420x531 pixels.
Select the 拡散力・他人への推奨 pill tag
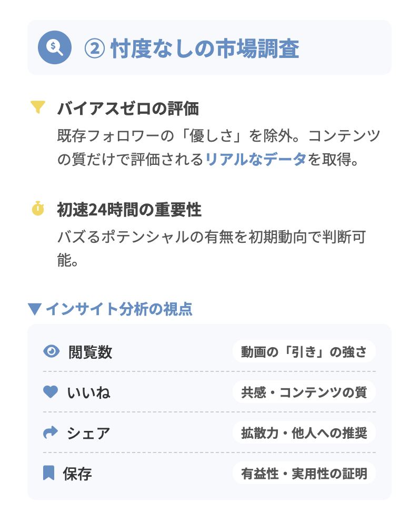coord(304,432)
